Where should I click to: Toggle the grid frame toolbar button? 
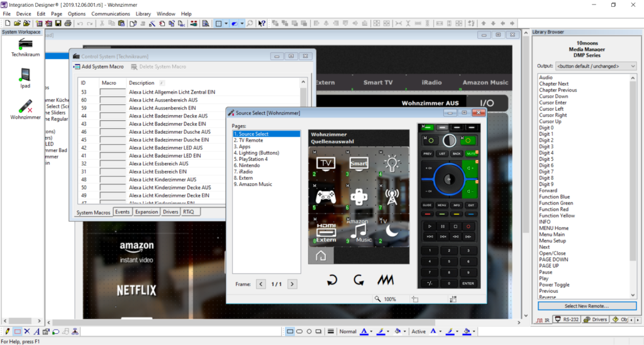coord(218,23)
